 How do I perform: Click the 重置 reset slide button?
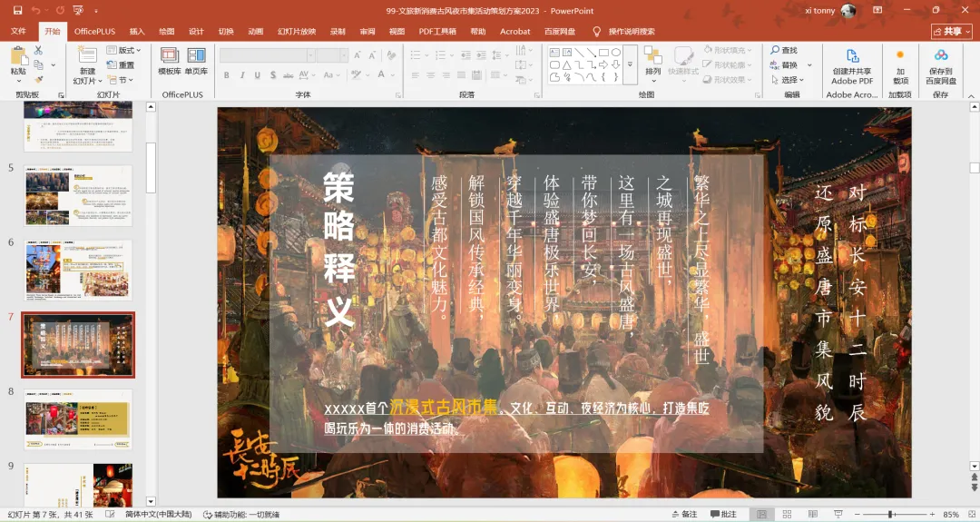[120, 65]
